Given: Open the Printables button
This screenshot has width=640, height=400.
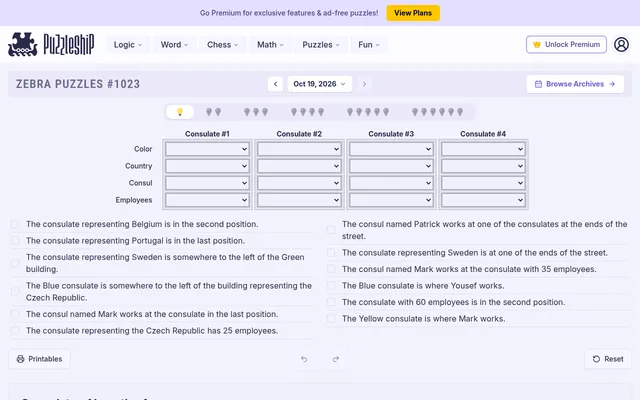Looking at the screenshot, I should pyautogui.click(x=39, y=359).
